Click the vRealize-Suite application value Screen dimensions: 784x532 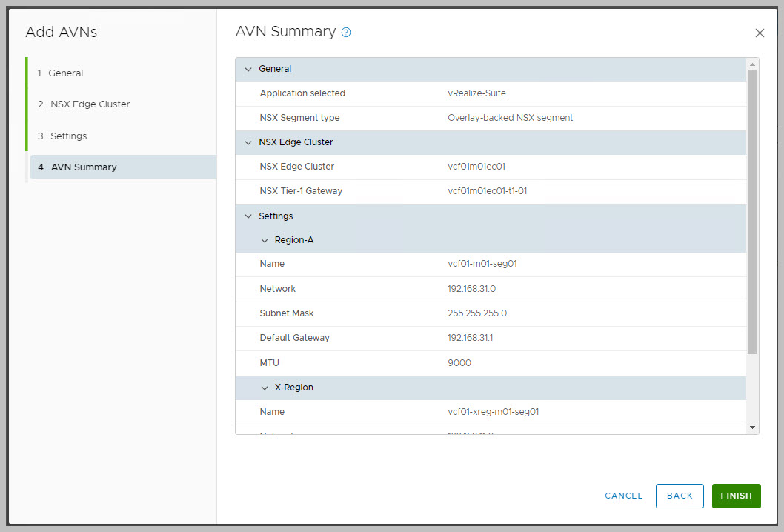[476, 93]
